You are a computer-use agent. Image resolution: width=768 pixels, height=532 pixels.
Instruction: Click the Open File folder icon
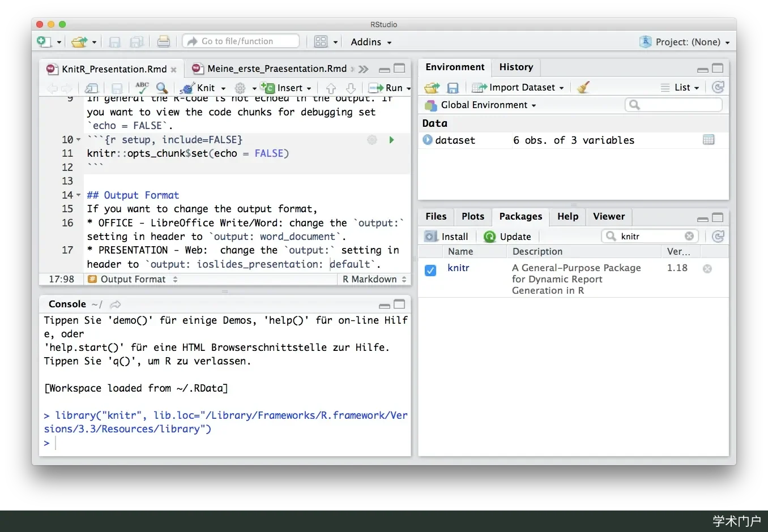click(79, 41)
